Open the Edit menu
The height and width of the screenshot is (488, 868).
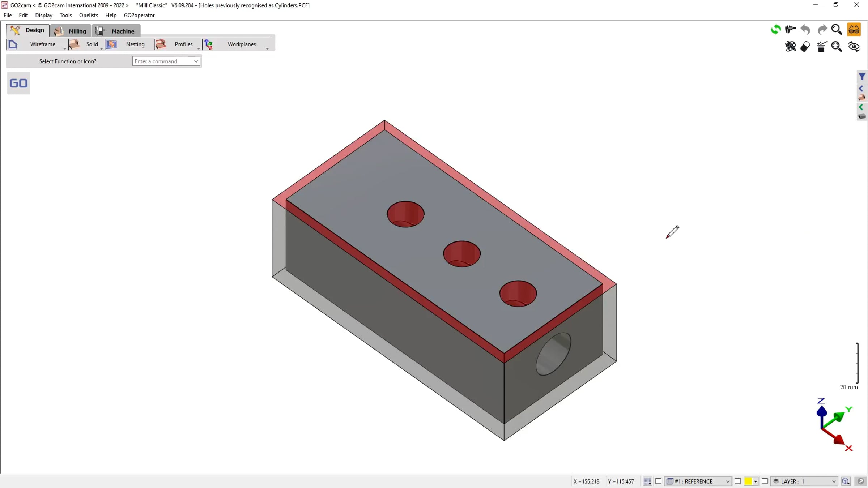[24, 15]
